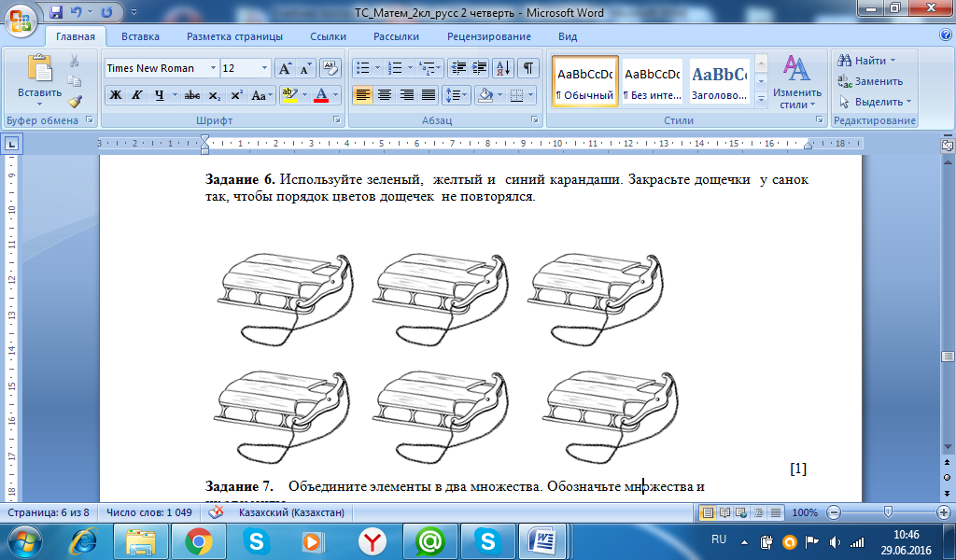Toggle bold (Ж) formatting
This screenshot has width=956, height=560.
click(x=116, y=95)
